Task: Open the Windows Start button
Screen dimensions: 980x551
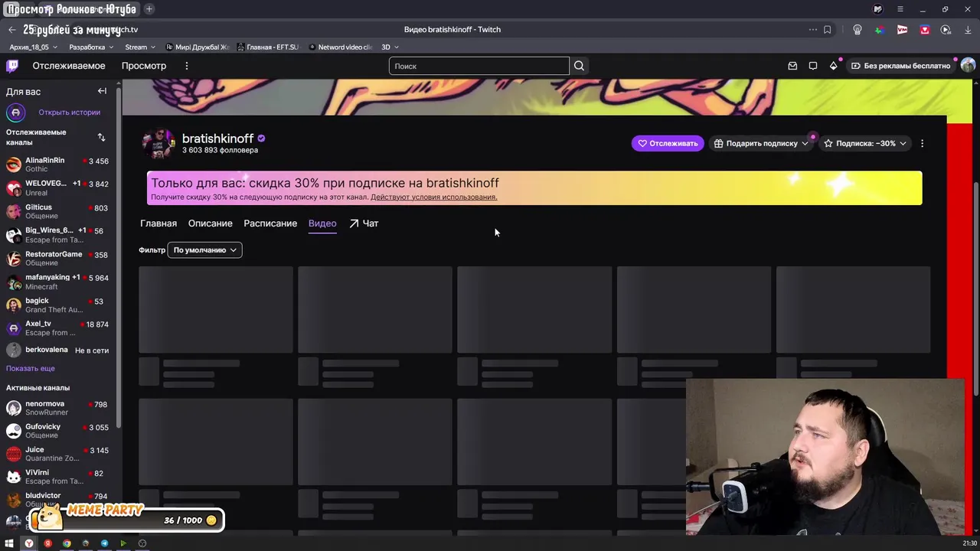Action: pos(9,543)
